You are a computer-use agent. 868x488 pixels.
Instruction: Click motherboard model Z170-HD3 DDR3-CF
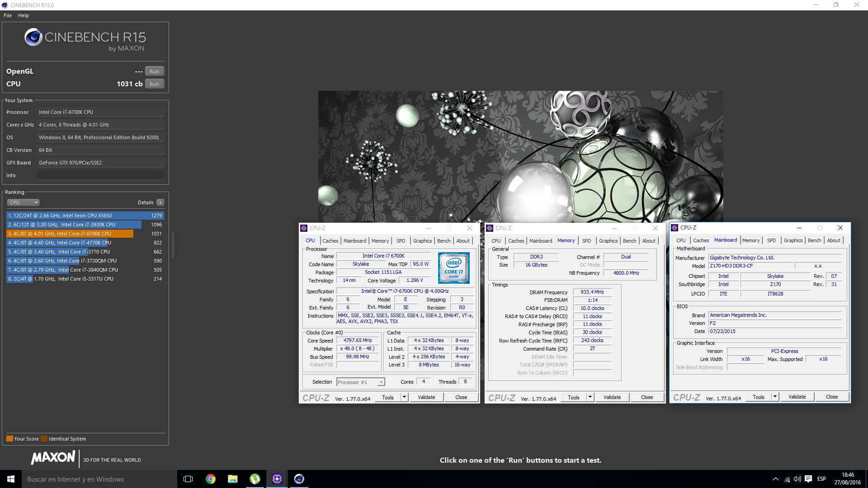pyautogui.click(x=751, y=266)
